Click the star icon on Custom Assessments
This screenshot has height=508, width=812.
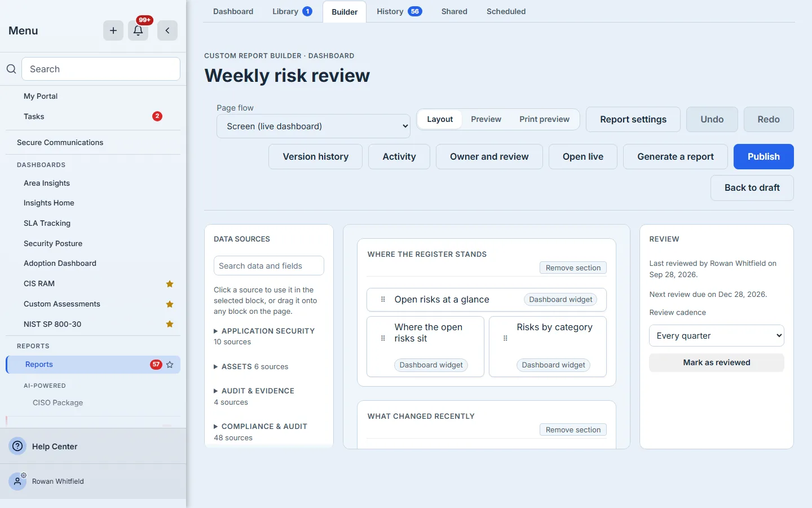pyautogui.click(x=170, y=304)
